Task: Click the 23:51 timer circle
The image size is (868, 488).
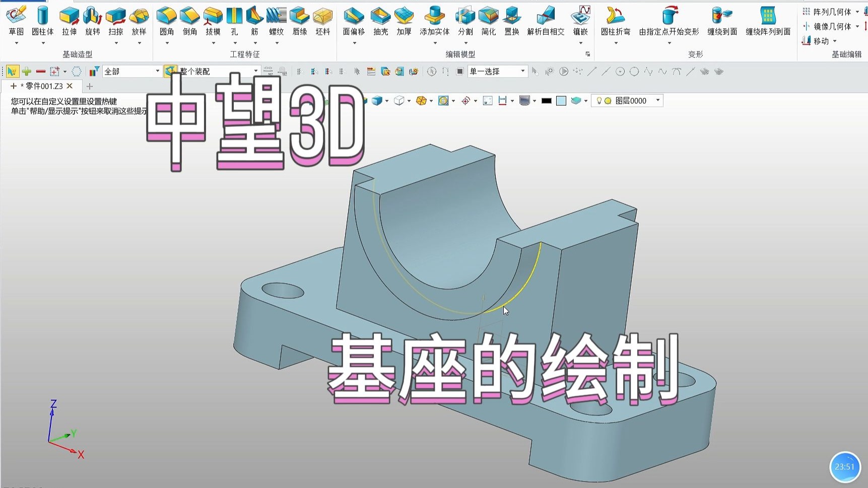Action: pyautogui.click(x=845, y=467)
